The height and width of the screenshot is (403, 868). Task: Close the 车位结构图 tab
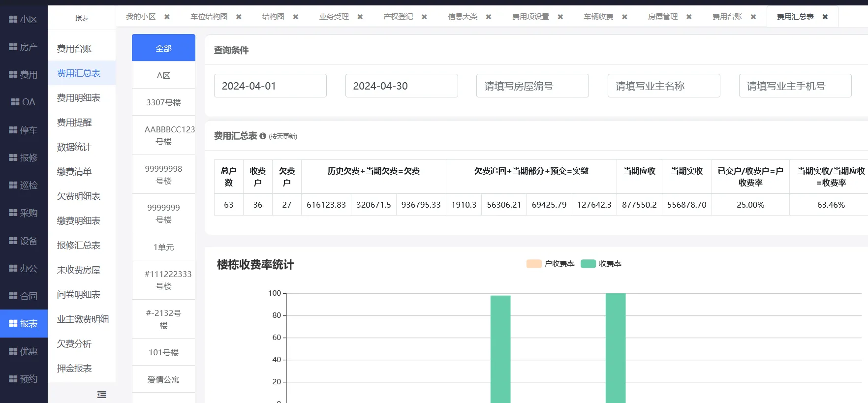(x=239, y=17)
